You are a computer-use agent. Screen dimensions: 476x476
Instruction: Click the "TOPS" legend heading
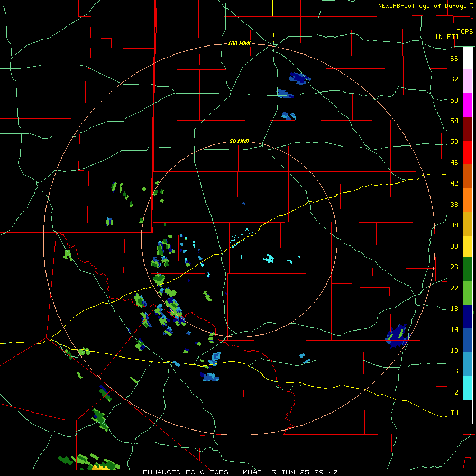(465, 32)
